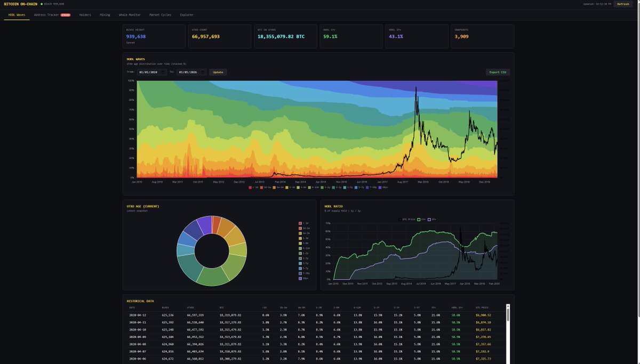Toggle 1d-1w series in HODL Waves chart legend
Screen dimensions: 640x364
tap(265, 187)
